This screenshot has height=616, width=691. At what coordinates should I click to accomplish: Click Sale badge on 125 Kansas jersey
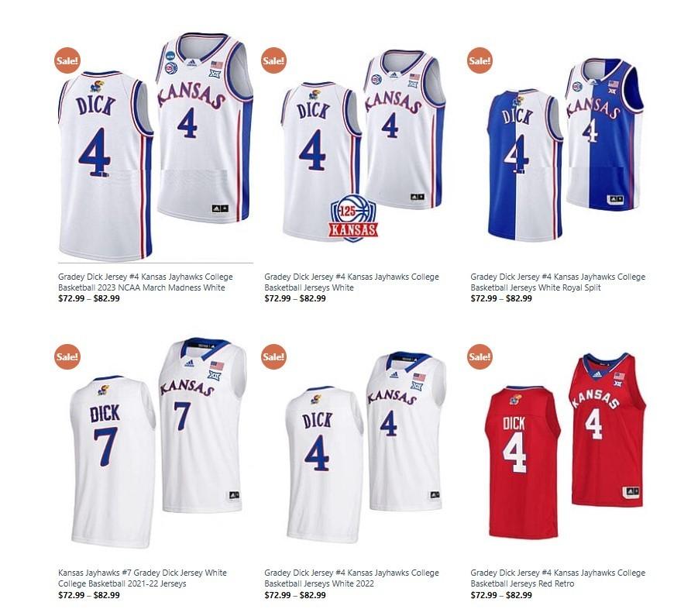273,60
